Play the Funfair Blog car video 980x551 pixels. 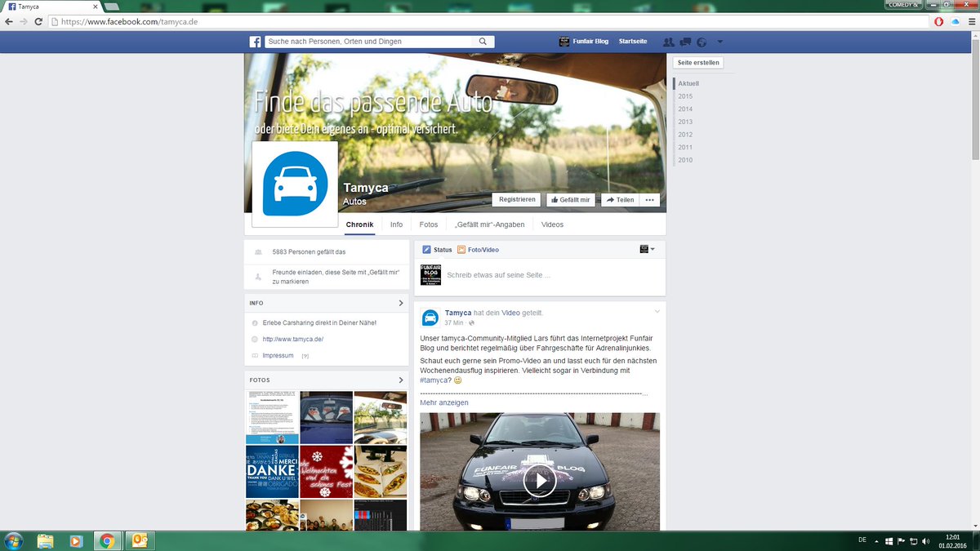coord(540,481)
